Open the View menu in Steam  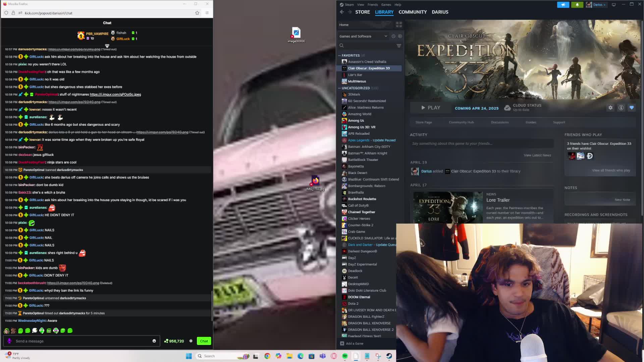coord(361,5)
